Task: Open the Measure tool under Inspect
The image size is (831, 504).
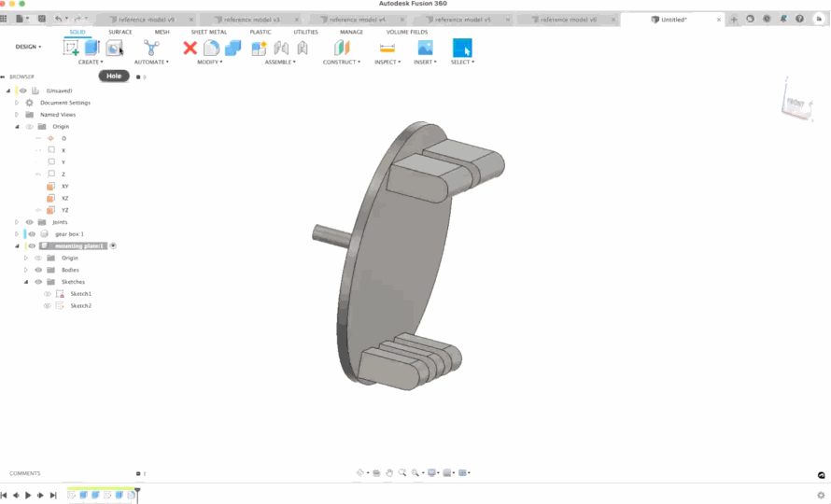Action: coord(387,49)
